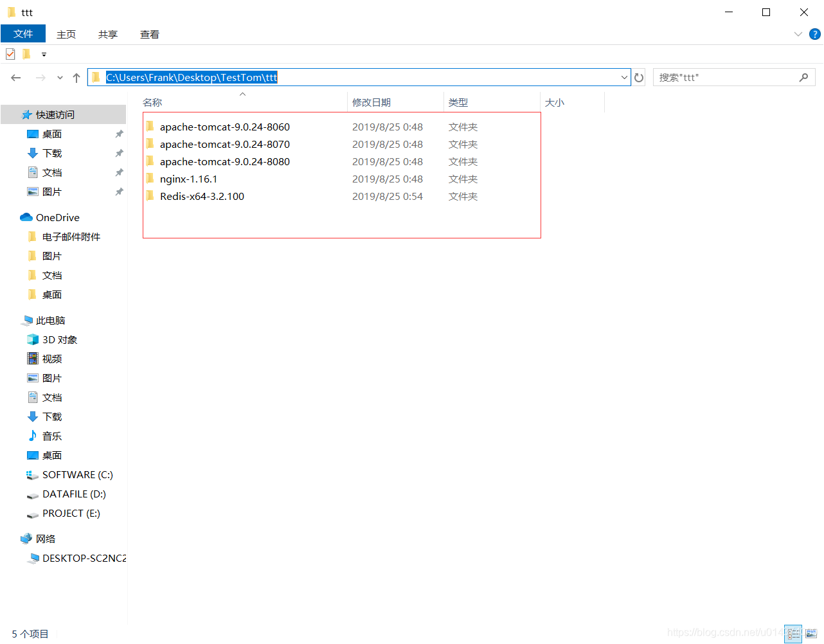Select folder apache-tomcat-9.0.24-8080
Image resolution: width=824 pixels, height=644 pixels.
(225, 161)
